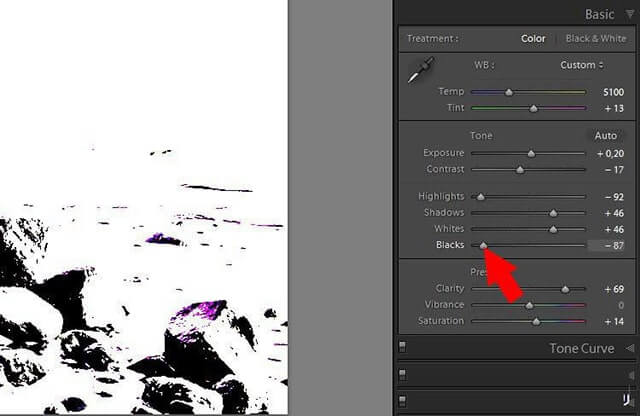640x416 pixels.
Task: Toggle the bottom-most panel switch
Action: tap(402, 400)
